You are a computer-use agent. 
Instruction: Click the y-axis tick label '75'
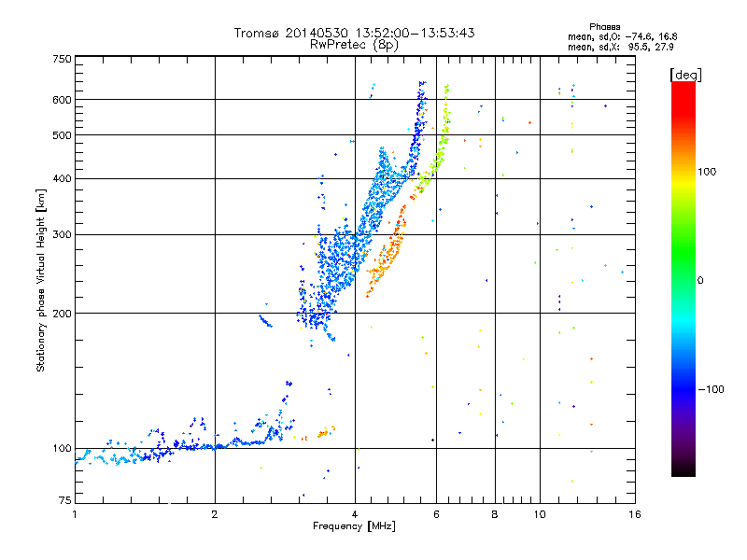65,500
